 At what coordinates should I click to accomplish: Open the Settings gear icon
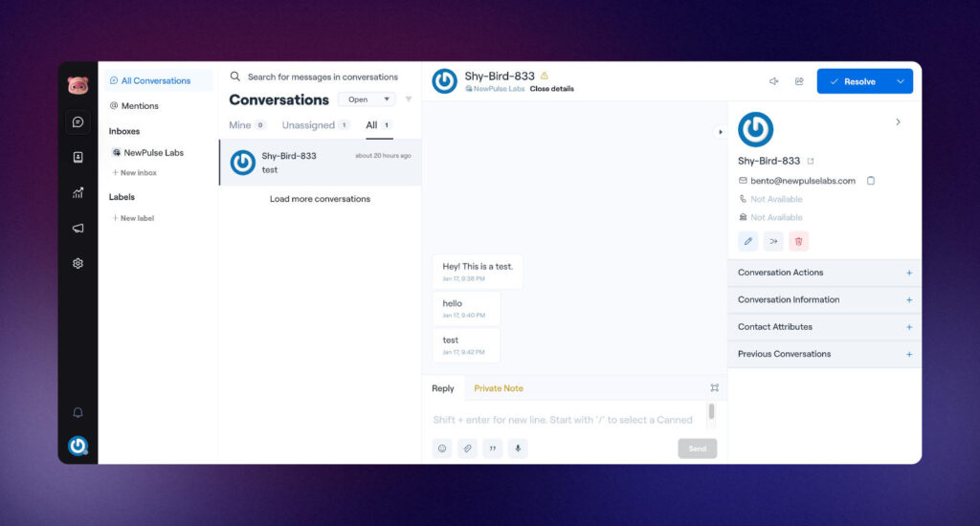tap(78, 264)
